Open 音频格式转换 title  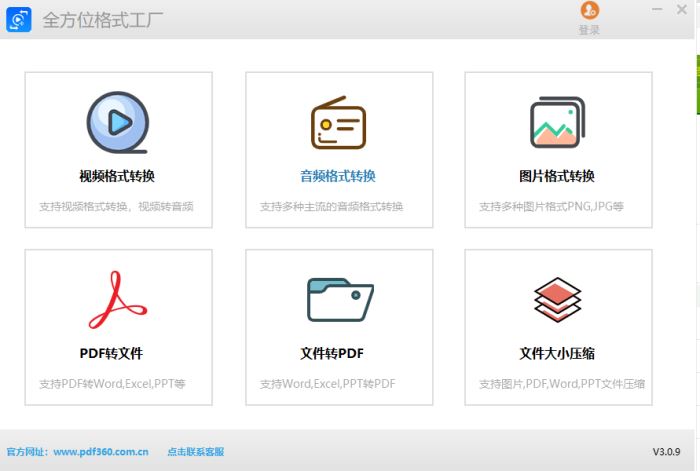point(338,176)
